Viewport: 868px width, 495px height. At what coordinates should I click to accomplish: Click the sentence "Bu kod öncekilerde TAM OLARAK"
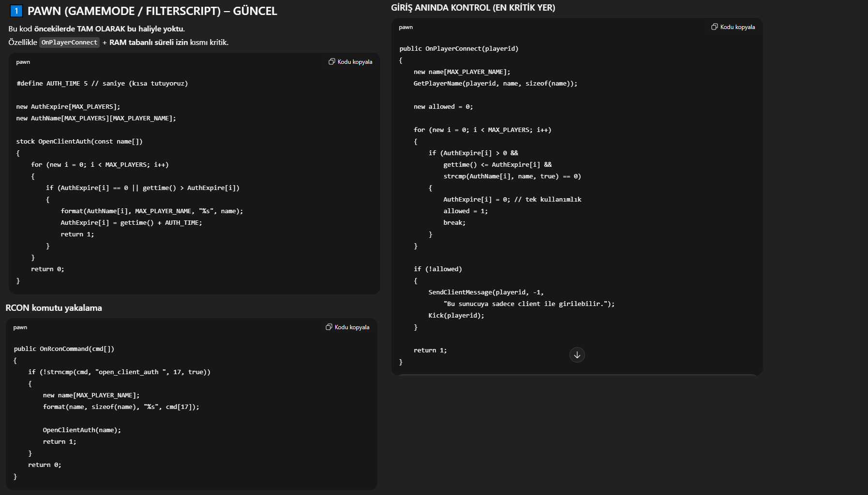coord(96,29)
